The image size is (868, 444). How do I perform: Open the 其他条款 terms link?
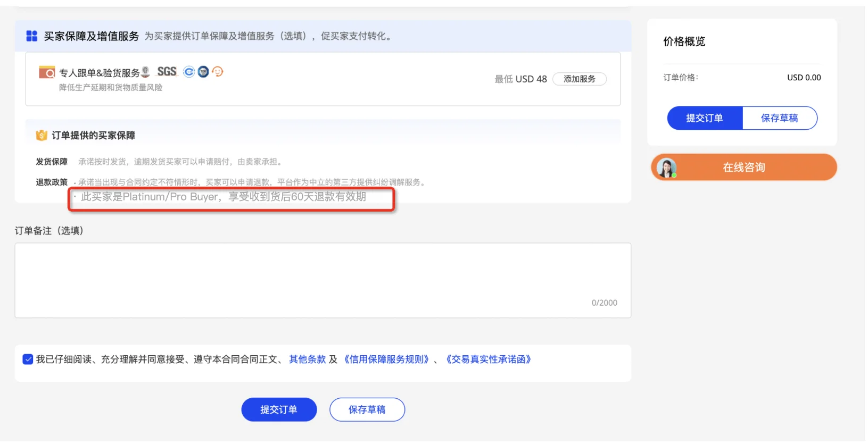(307, 360)
